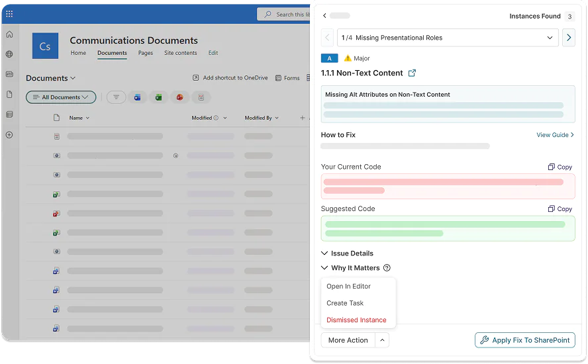Click the Search this library field
Image resolution: width=588 pixels, height=364 pixels.
pyautogui.click(x=284, y=15)
